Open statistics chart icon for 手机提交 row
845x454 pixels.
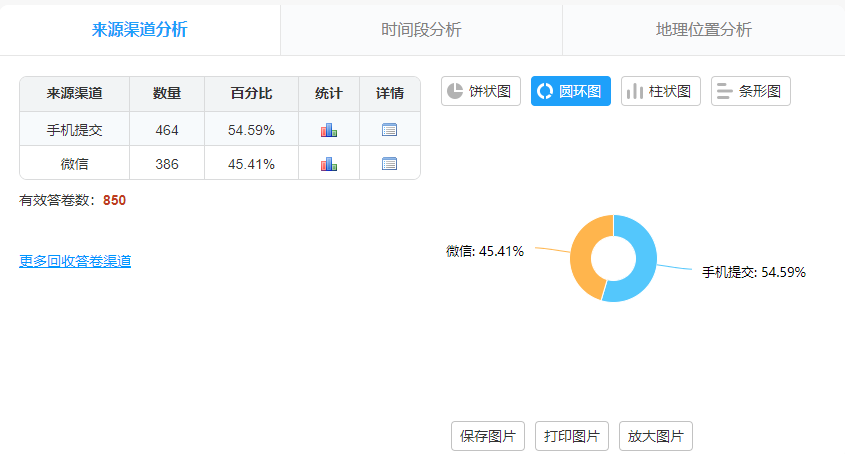coord(328,130)
